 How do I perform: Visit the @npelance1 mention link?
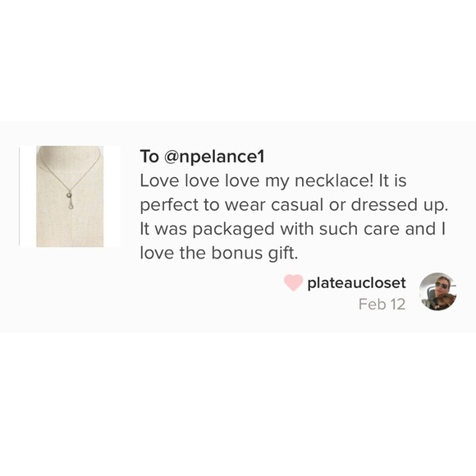tap(214, 157)
